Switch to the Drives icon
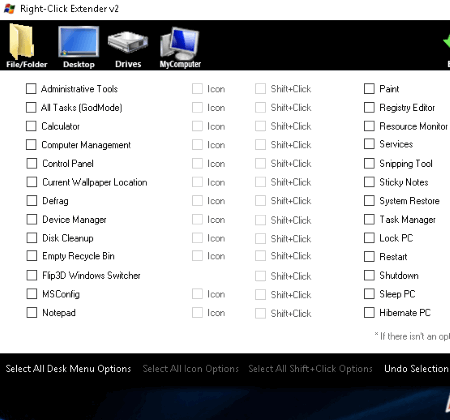 click(x=128, y=49)
